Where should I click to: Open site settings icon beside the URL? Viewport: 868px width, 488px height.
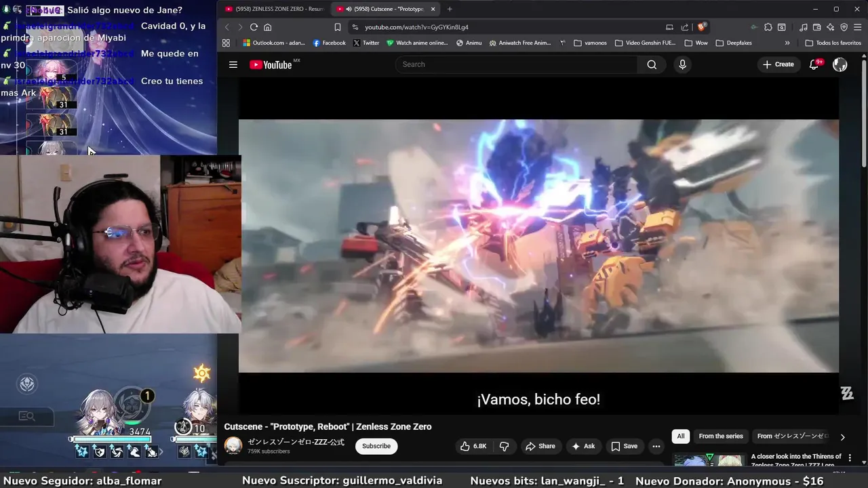coord(355,27)
